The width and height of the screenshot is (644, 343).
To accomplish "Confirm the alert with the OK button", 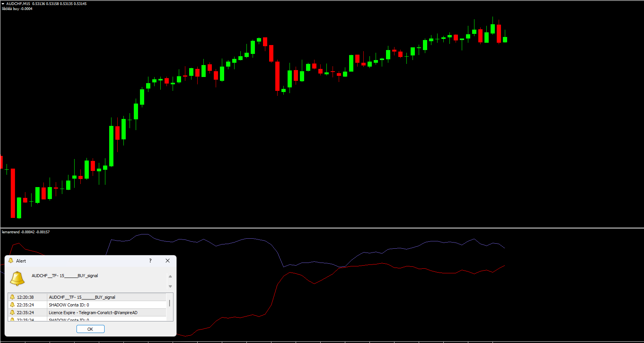I will pos(90,329).
